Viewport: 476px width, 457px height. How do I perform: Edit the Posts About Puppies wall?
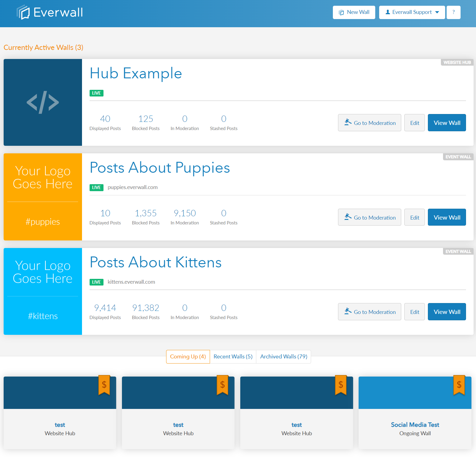coord(415,217)
